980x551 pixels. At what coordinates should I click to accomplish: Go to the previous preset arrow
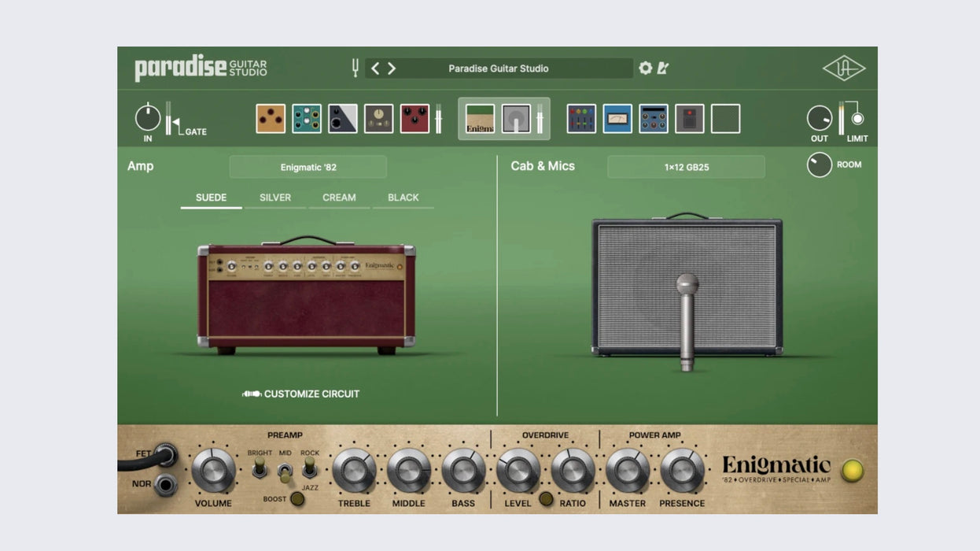[374, 68]
